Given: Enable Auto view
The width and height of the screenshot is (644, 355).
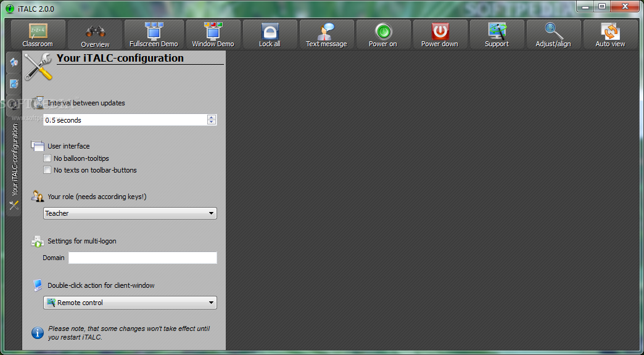Looking at the screenshot, I should tap(610, 35).
